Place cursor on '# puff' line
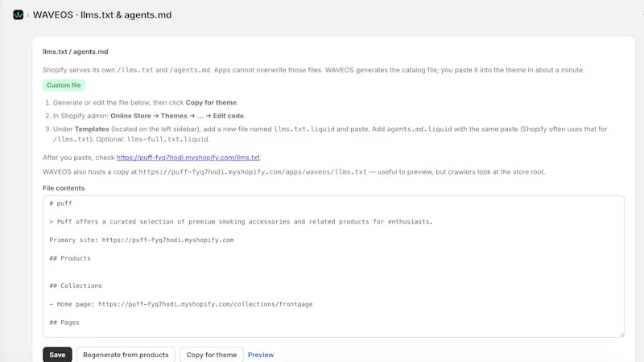The image size is (644, 362). click(x=60, y=204)
